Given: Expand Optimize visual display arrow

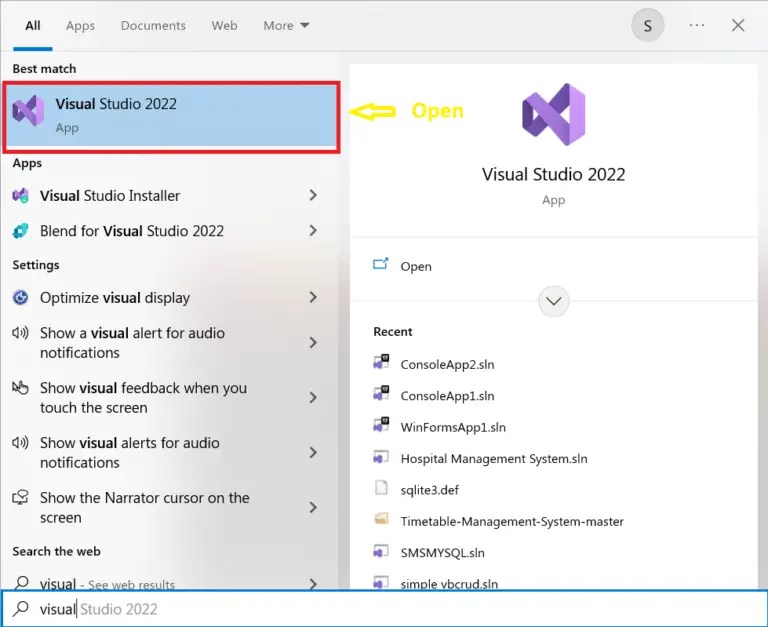Looking at the screenshot, I should coord(313,297).
